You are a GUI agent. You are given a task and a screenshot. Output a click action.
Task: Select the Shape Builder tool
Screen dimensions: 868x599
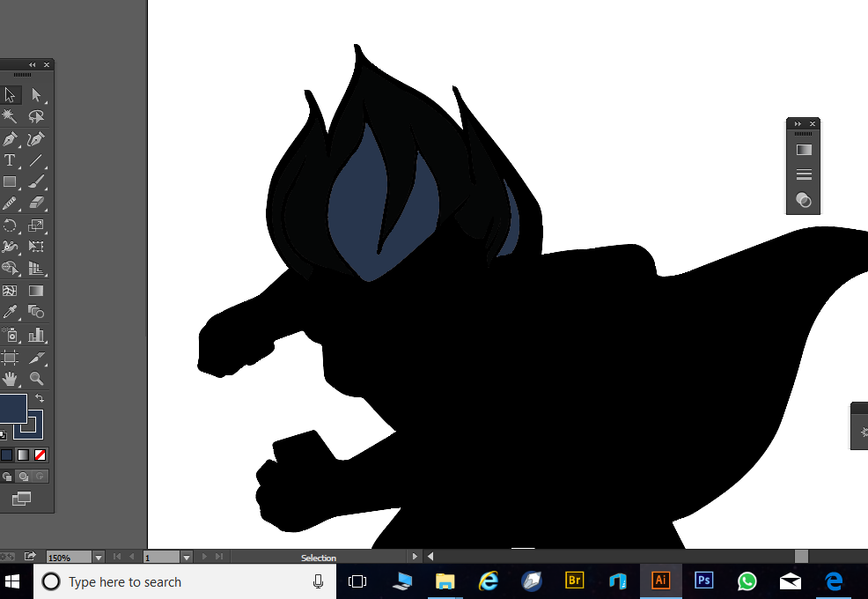click(x=10, y=268)
